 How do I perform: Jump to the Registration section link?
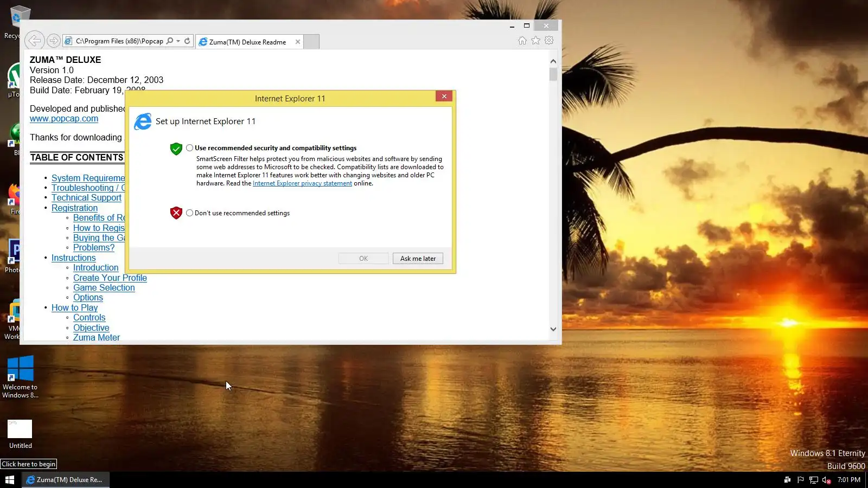pos(74,208)
